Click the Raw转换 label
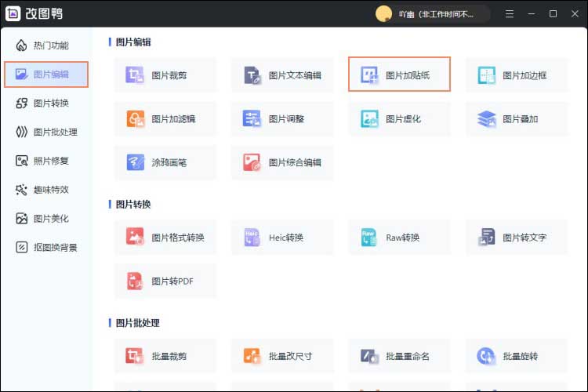Image resolution: width=588 pixels, height=392 pixels. click(403, 238)
